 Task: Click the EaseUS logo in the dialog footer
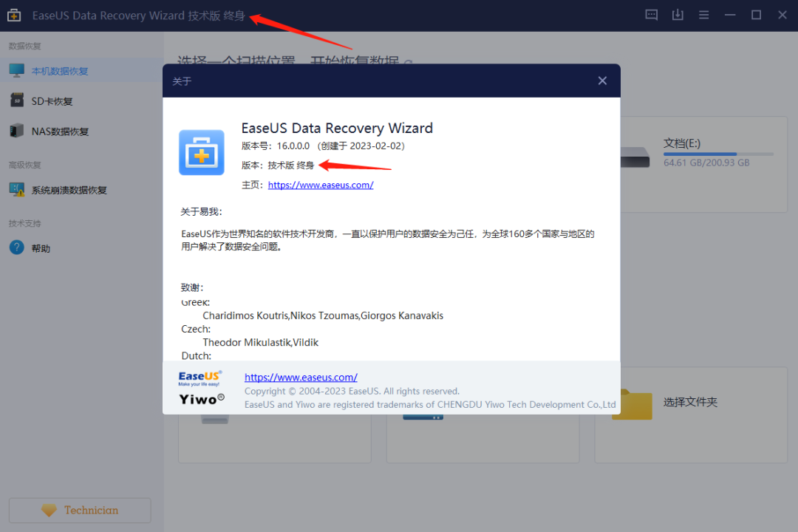click(200, 378)
